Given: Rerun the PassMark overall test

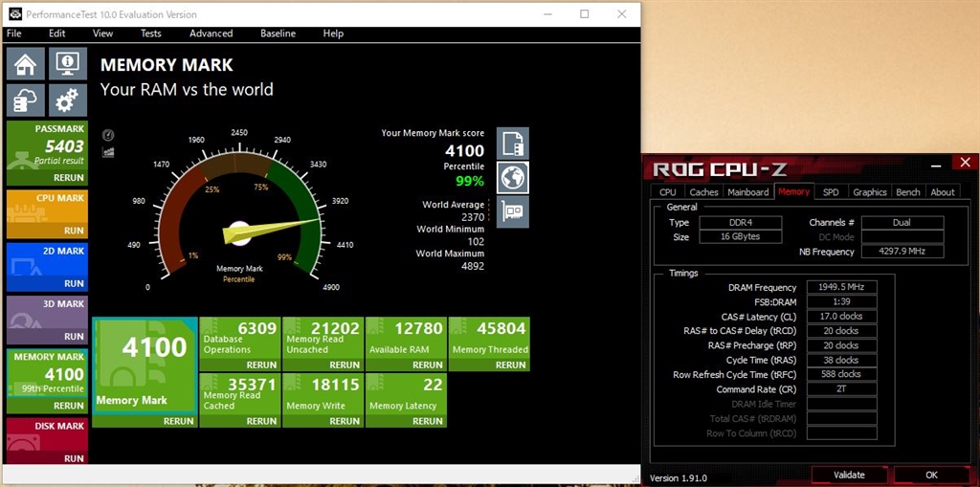Looking at the screenshot, I should pos(69,178).
